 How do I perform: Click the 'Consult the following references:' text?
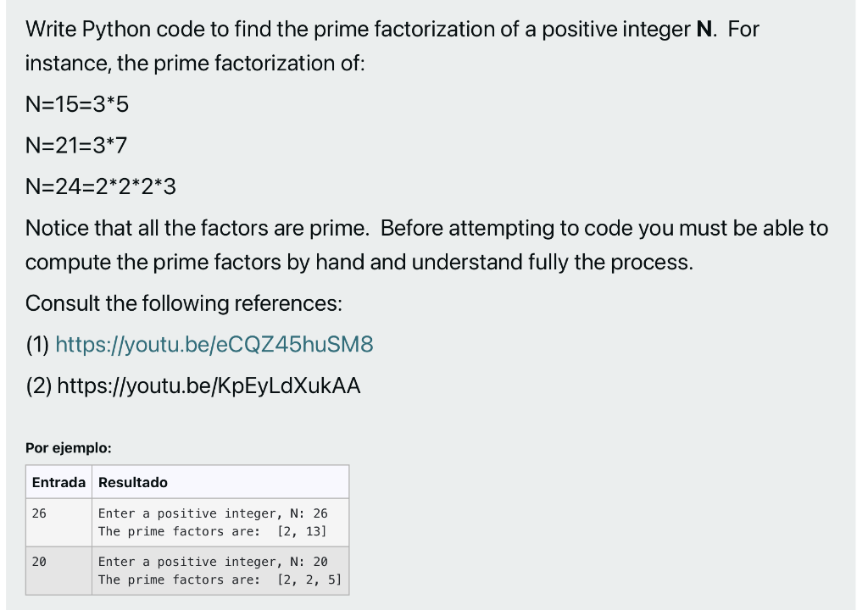(184, 303)
